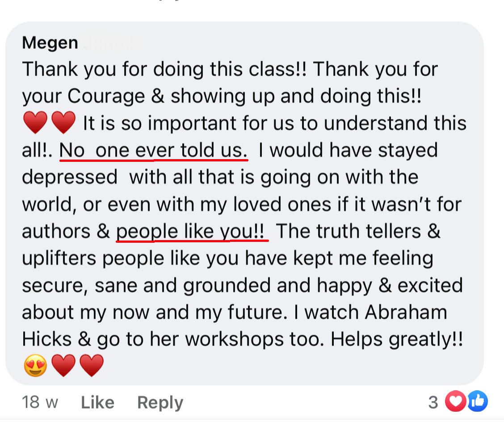Click the red heart Love reaction icon
This screenshot has height=422, width=504.
pos(455,402)
